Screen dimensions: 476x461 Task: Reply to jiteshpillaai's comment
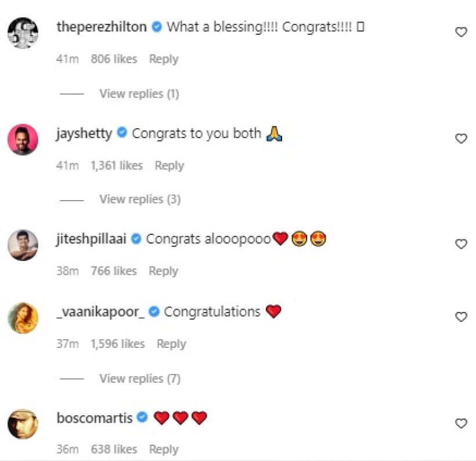(163, 271)
